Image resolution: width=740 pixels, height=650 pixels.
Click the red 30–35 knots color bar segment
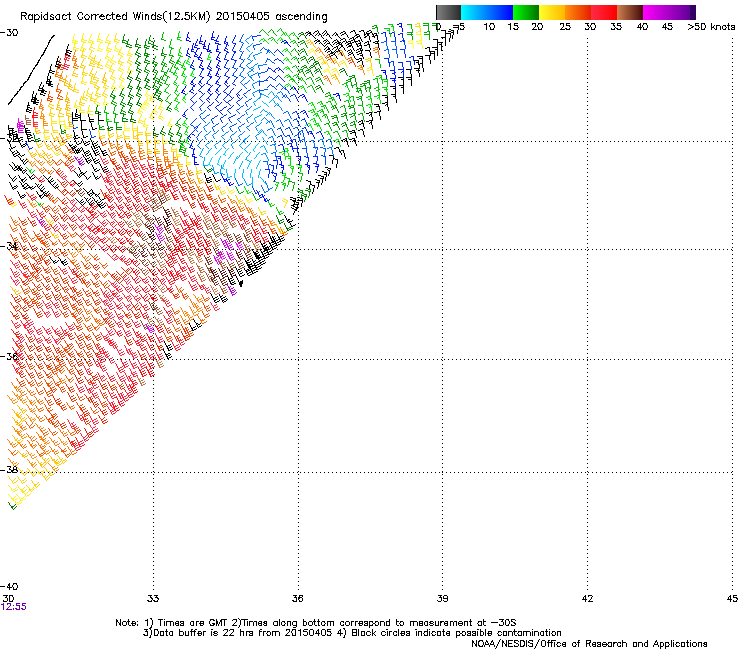(x=604, y=12)
